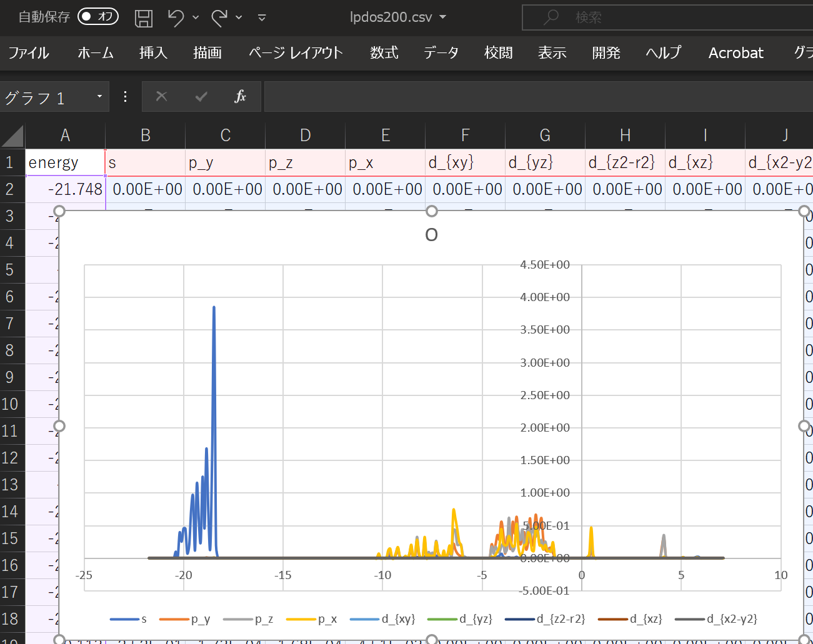Click the 4.50E+00 vertical axis label
The image size is (813, 644).
pyautogui.click(x=545, y=265)
